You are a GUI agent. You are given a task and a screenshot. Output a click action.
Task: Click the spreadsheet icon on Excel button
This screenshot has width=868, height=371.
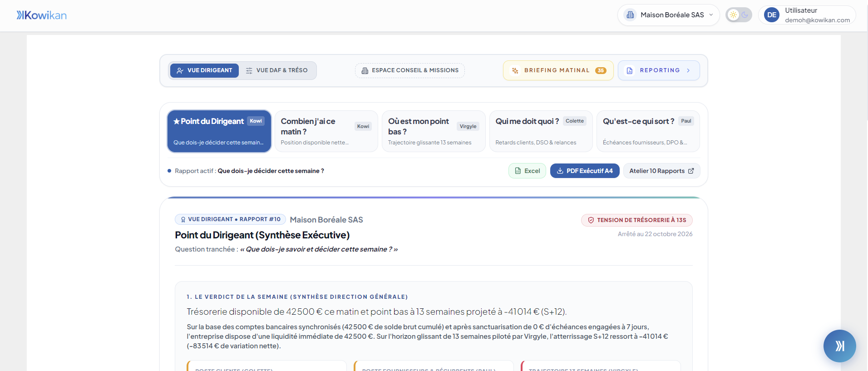click(x=518, y=171)
